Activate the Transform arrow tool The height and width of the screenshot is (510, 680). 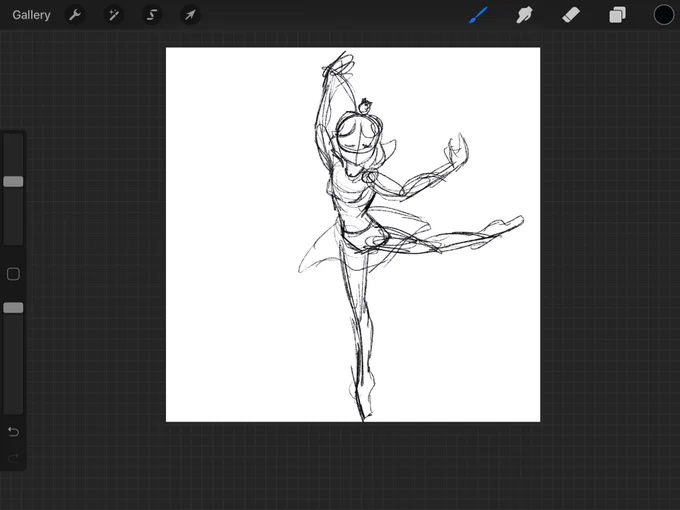tap(190, 15)
